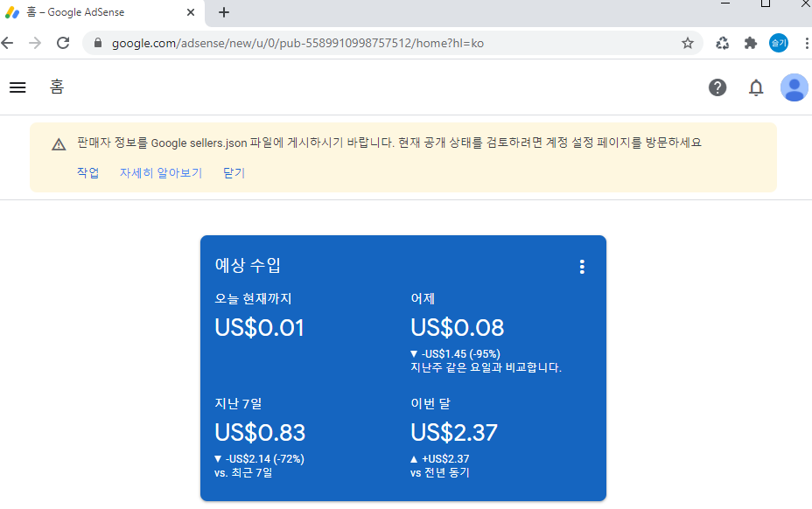Click the 지난 7일 label
The width and height of the screenshot is (812, 509).
click(238, 403)
